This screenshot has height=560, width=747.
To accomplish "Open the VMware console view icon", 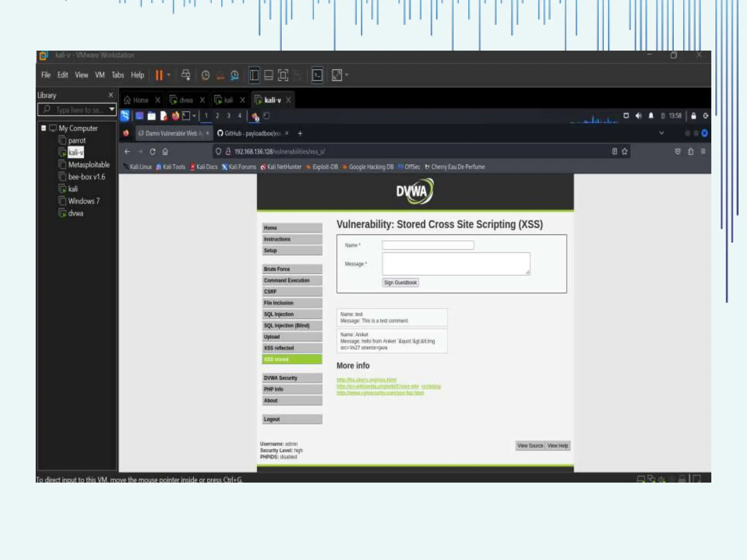I will tap(317, 75).
